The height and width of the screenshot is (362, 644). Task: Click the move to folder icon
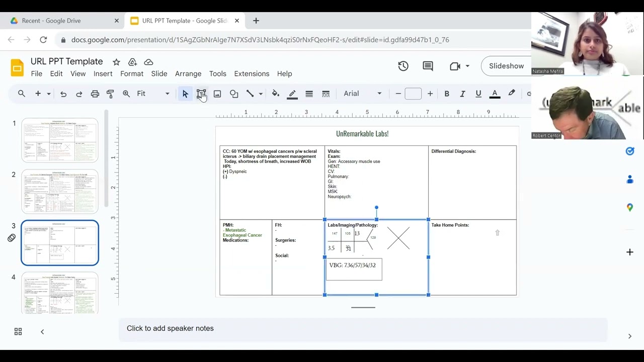[132, 62]
